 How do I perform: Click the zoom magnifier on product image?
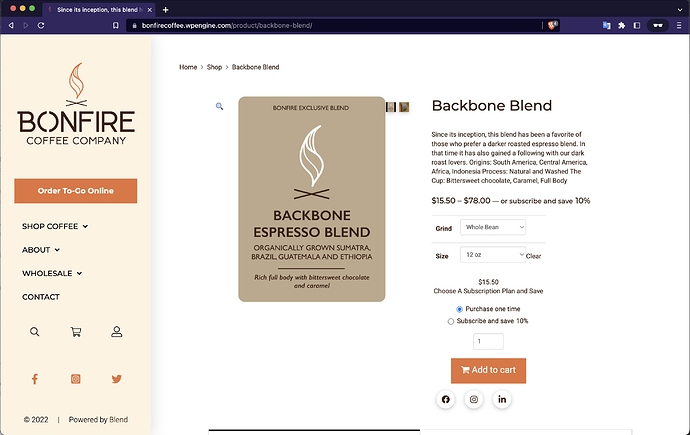tap(220, 106)
